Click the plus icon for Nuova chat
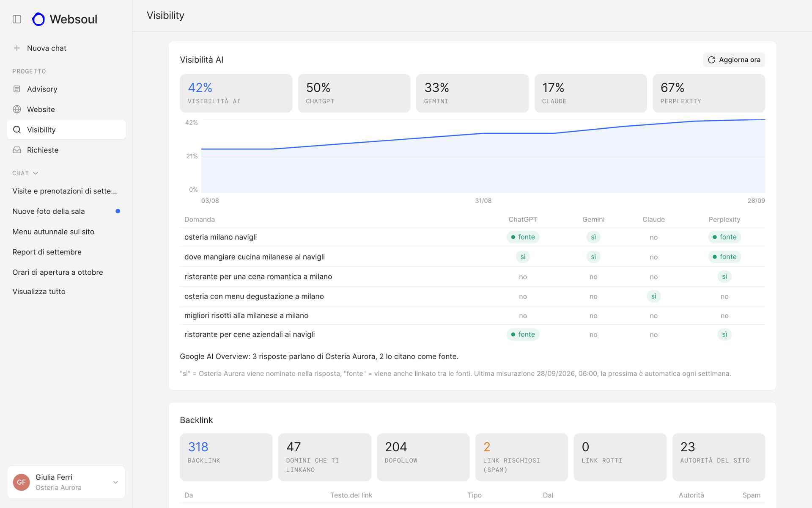This screenshot has height=508, width=812. coord(17,48)
